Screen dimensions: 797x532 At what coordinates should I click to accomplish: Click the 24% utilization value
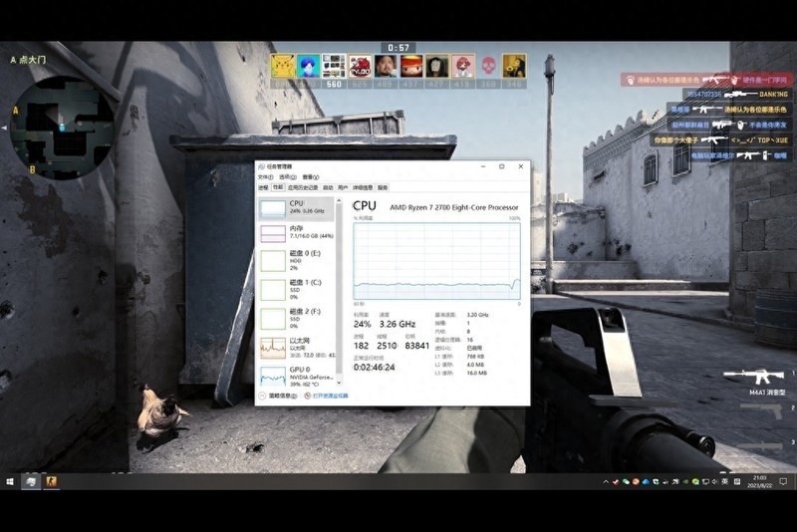(362, 324)
